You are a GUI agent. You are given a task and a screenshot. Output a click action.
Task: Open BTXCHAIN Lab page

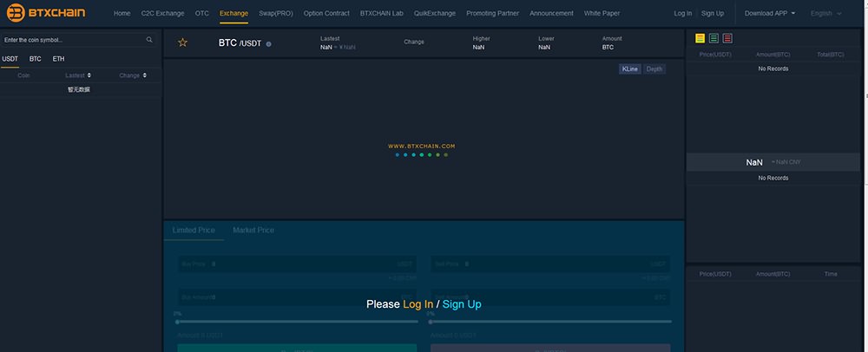(x=381, y=13)
